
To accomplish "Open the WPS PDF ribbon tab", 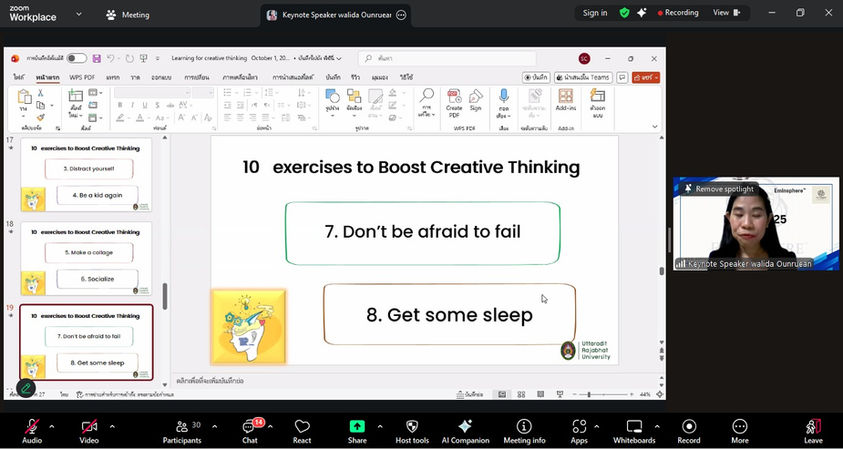I will [x=82, y=77].
